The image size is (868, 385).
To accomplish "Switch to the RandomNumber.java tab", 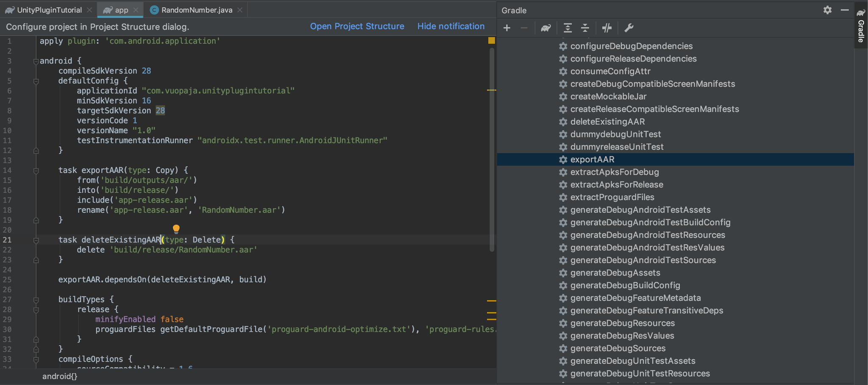I will point(196,10).
